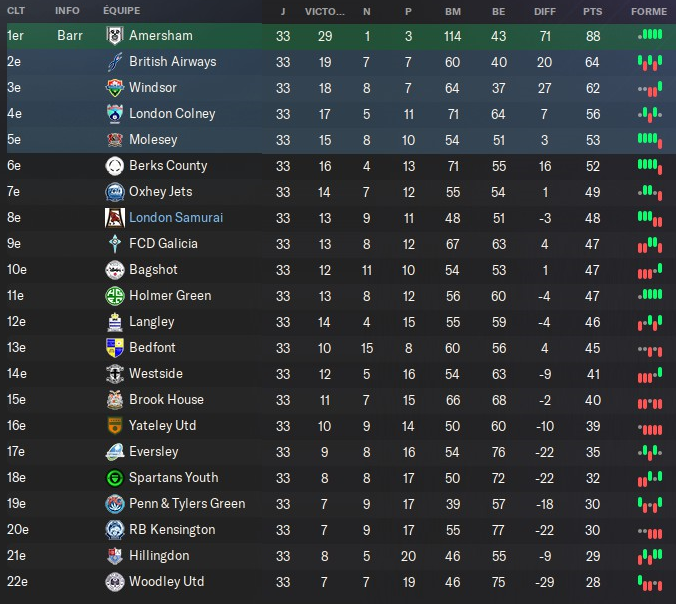Click the FORME column header
Screen dimensions: 676x604
tap(649, 11)
